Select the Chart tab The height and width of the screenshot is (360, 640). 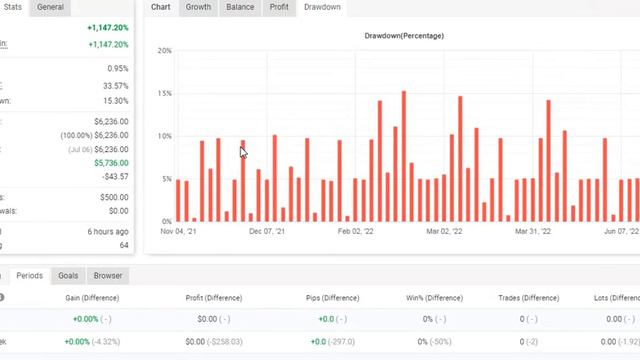click(160, 7)
